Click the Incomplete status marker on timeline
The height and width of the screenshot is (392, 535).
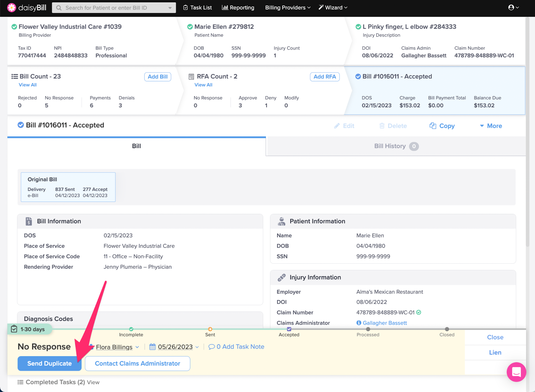[x=131, y=329]
